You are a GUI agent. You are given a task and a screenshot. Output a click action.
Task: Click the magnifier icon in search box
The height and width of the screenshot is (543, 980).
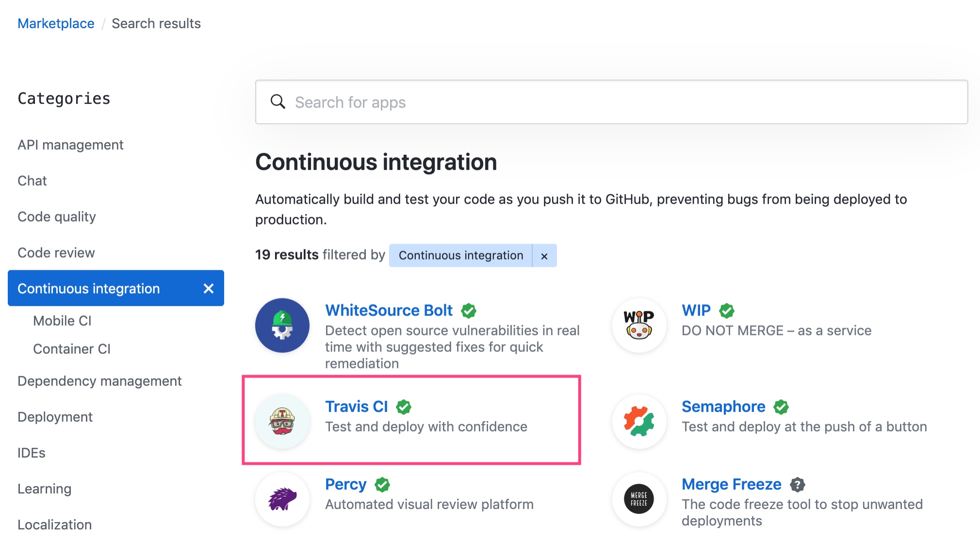click(278, 102)
